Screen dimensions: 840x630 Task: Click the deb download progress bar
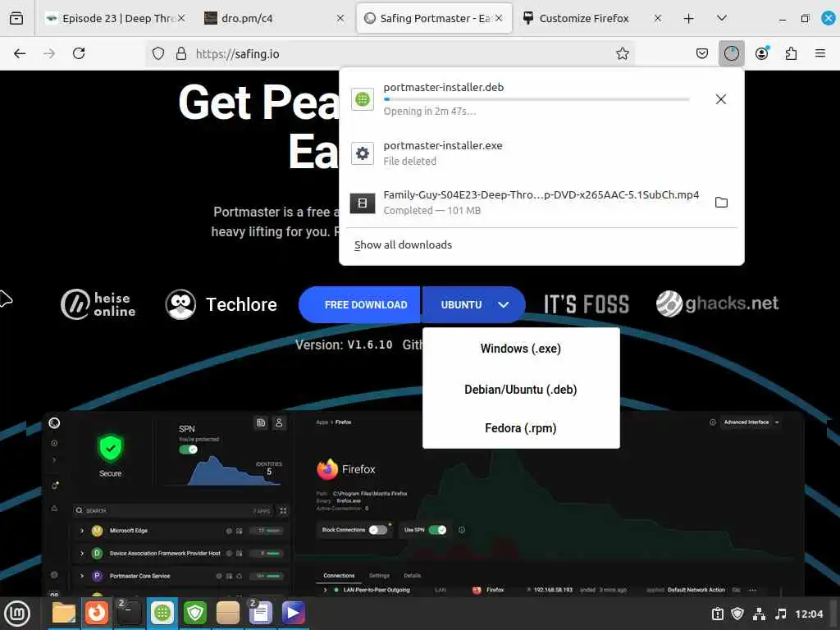[x=536, y=99]
